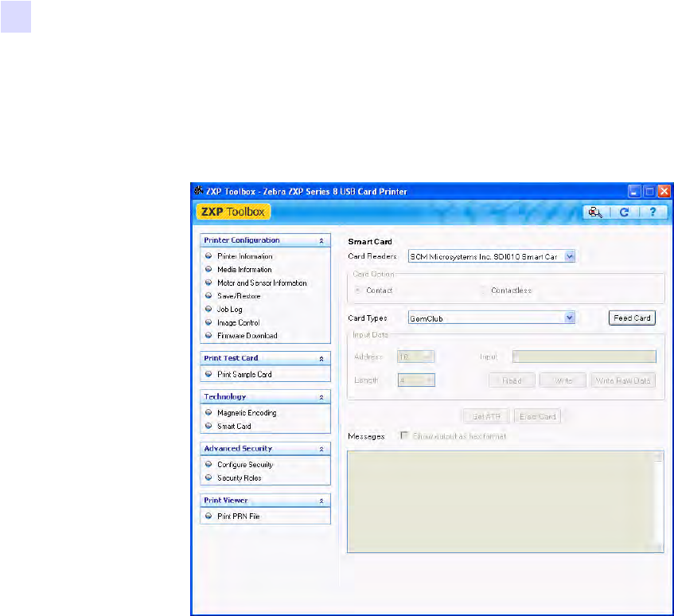Open Save/Restore page
The width and height of the screenshot is (674, 616).
(x=239, y=296)
